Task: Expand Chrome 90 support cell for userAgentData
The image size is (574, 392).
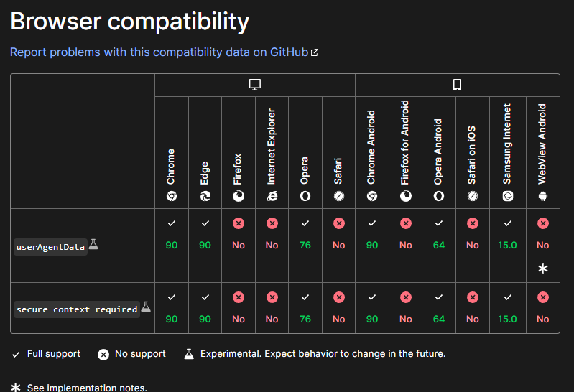Action: coord(172,246)
